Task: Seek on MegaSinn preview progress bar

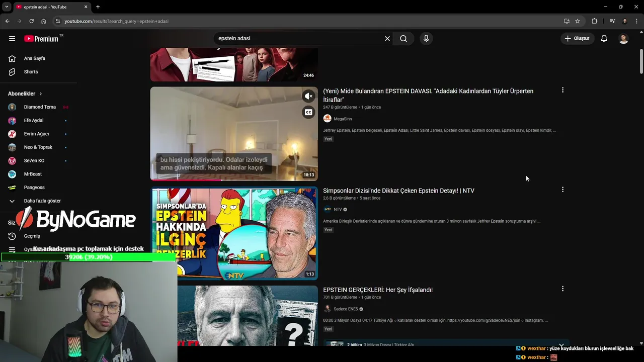Action: (x=234, y=179)
